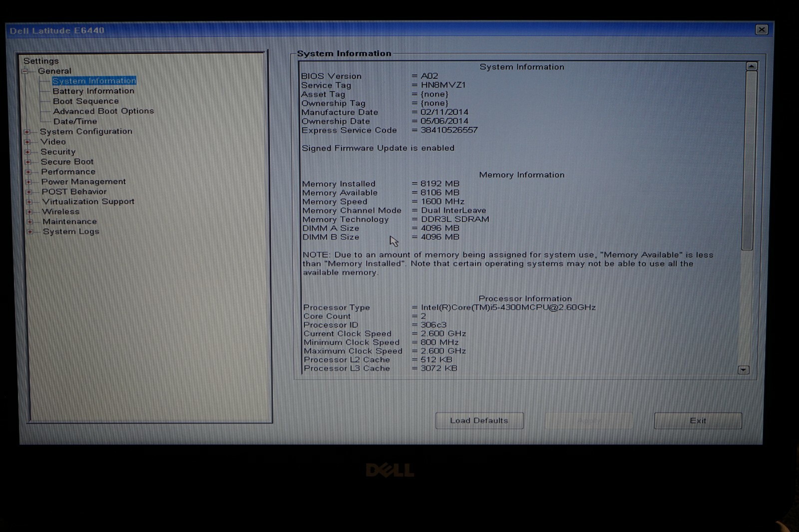Click Express Service Code 38410526557
The height and width of the screenshot is (532, 799).
tap(449, 130)
